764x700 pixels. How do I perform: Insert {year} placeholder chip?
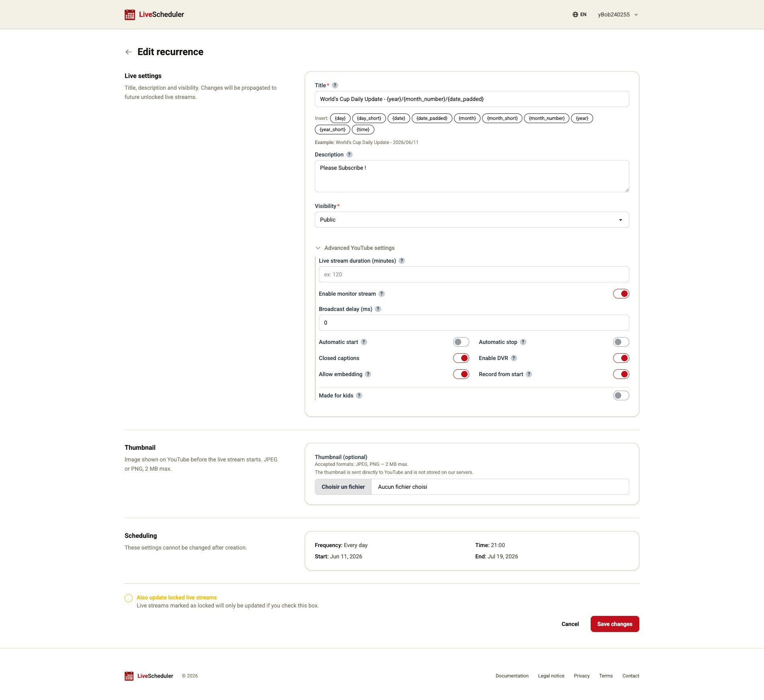pos(582,118)
